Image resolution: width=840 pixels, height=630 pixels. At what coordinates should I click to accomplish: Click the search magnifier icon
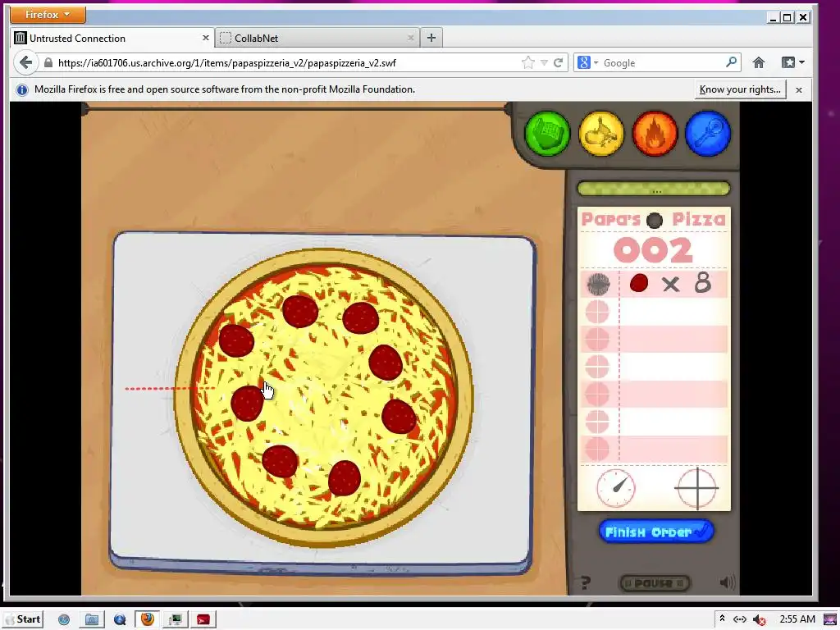coord(731,62)
